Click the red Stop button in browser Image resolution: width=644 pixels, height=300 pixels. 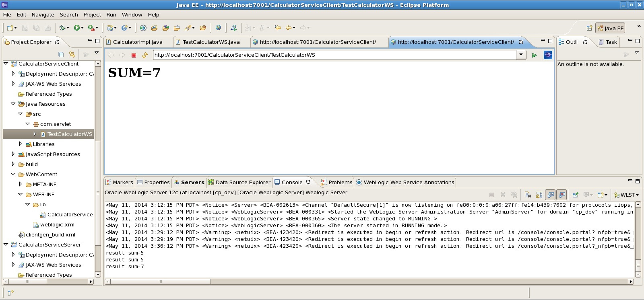coord(134,55)
